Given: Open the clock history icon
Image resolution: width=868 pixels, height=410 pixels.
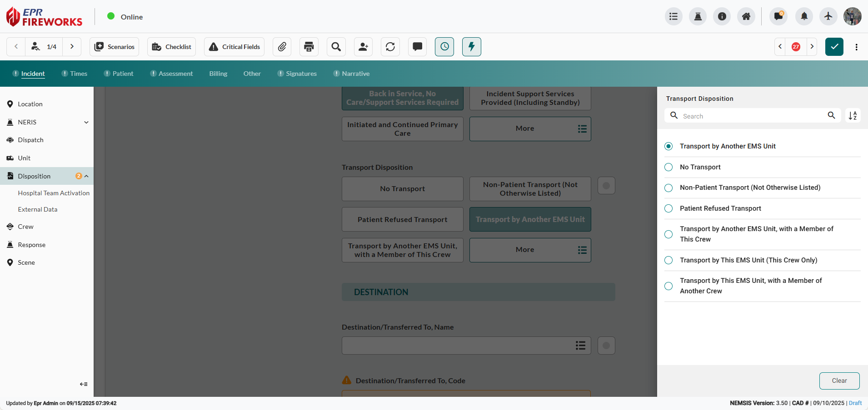Looking at the screenshot, I should tap(444, 47).
